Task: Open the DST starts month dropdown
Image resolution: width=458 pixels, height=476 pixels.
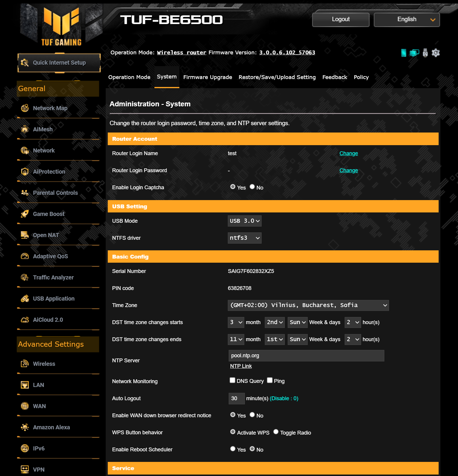Action: pos(236,322)
